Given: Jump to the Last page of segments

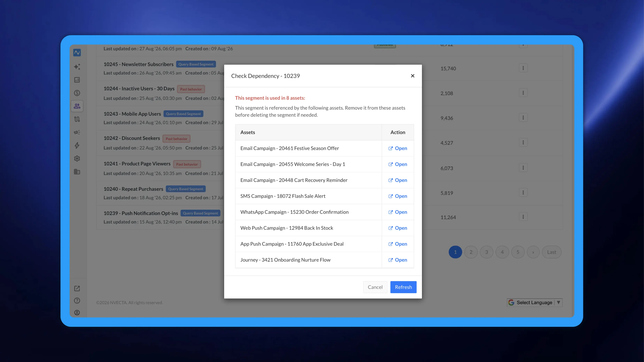Looking at the screenshot, I should click(552, 252).
